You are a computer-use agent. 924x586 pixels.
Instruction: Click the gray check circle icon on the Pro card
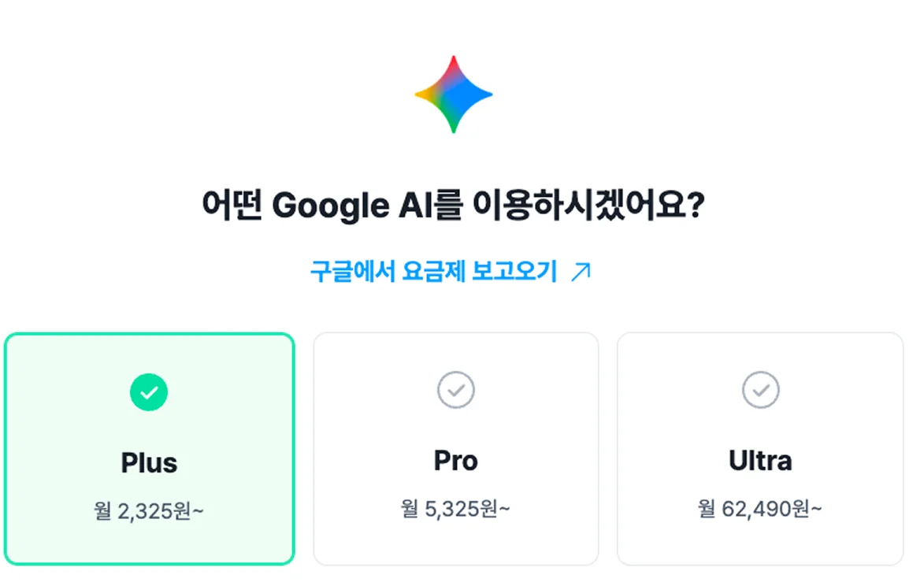click(455, 388)
